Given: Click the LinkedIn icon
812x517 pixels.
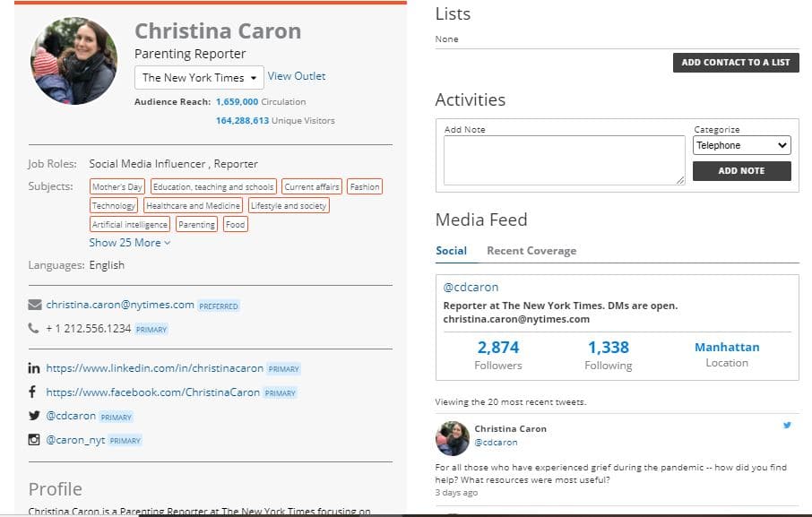Looking at the screenshot, I should click(x=34, y=368).
